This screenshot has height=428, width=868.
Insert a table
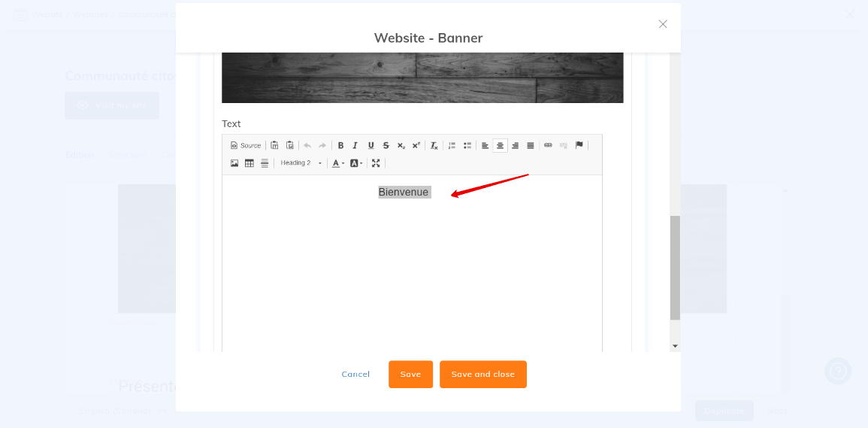(250, 163)
